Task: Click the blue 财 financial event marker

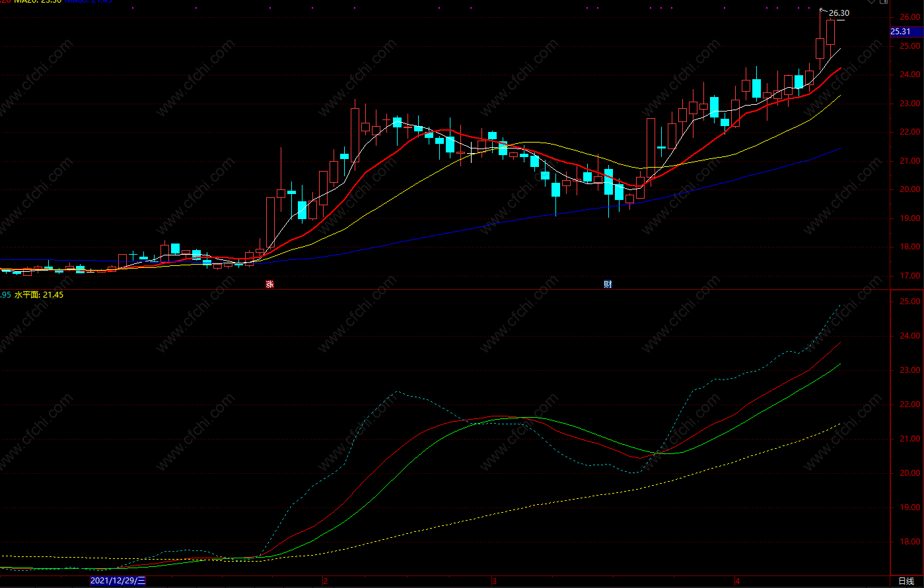Action: coord(608,284)
